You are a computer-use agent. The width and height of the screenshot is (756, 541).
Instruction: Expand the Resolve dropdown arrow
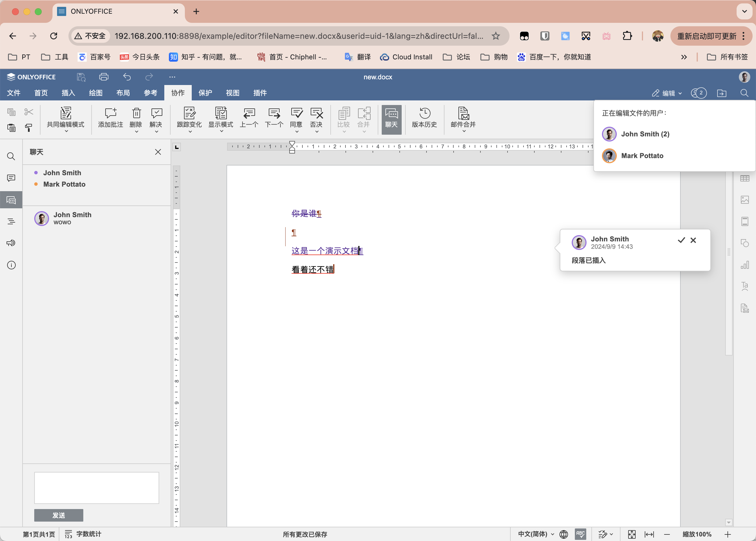point(156,132)
